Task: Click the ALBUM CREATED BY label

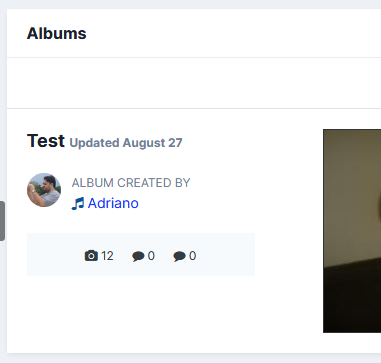Action: coord(131,183)
